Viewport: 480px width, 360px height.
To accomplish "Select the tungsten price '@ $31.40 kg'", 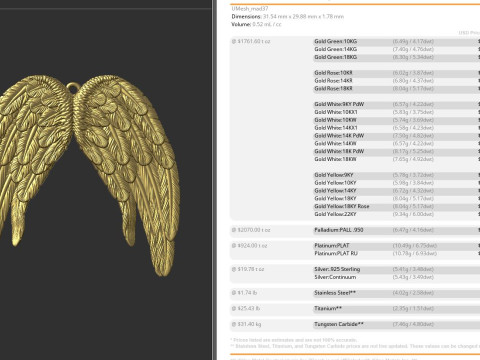I will (x=246, y=324).
